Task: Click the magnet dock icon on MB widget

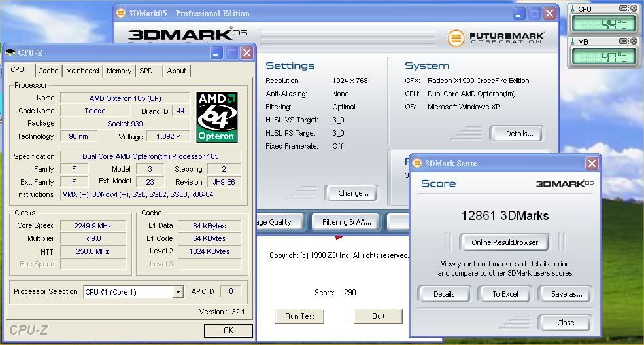Action: [x=623, y=42]
